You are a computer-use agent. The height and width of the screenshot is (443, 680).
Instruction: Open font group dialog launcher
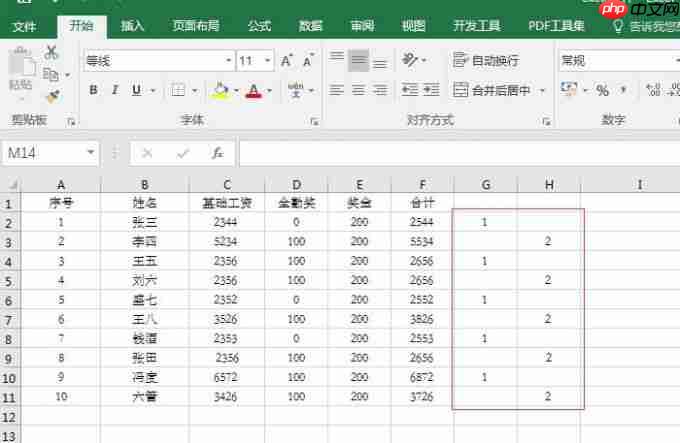coord(314,122)
